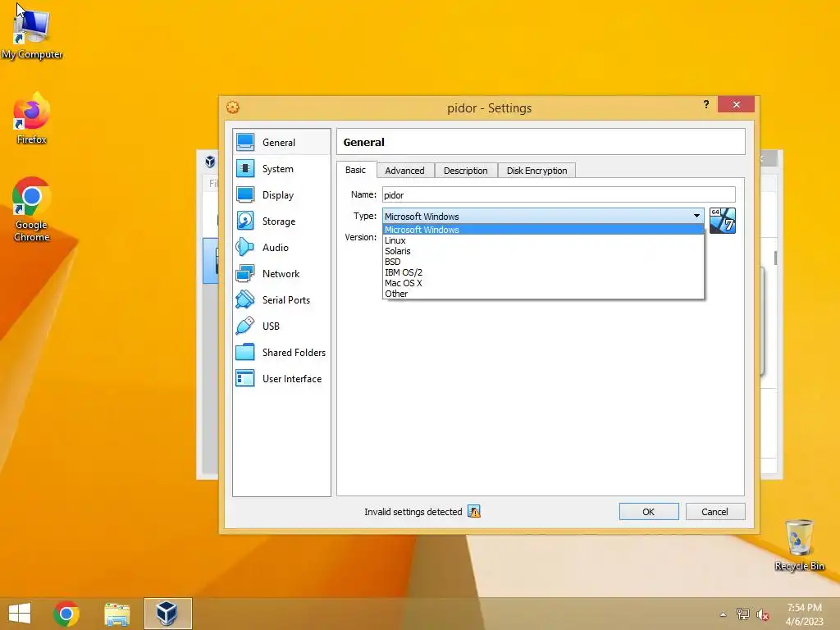This screenshot has width=840, height=630.
Task: Launch Firefox from the desktop
Action: tap(32, 119)
